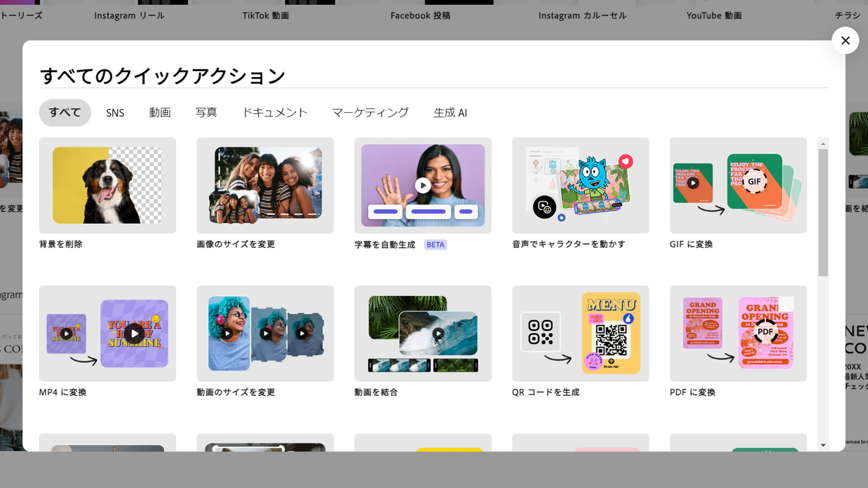This screenshot has height=488, width=868.
Task: Open the 字幕を自動生成 BETA action
Action: (422, 185)
